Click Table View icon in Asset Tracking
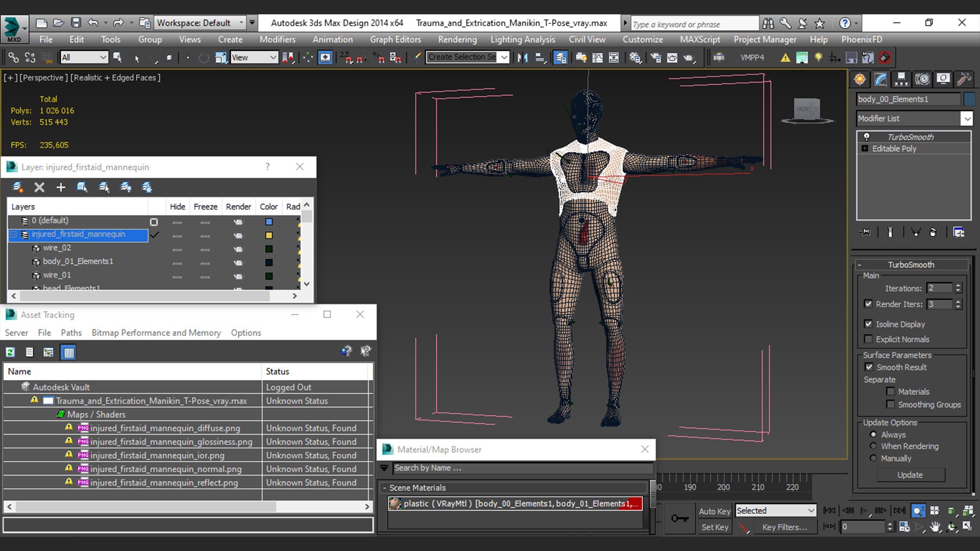Screen dimensions: 980x551 click(68, 352)
